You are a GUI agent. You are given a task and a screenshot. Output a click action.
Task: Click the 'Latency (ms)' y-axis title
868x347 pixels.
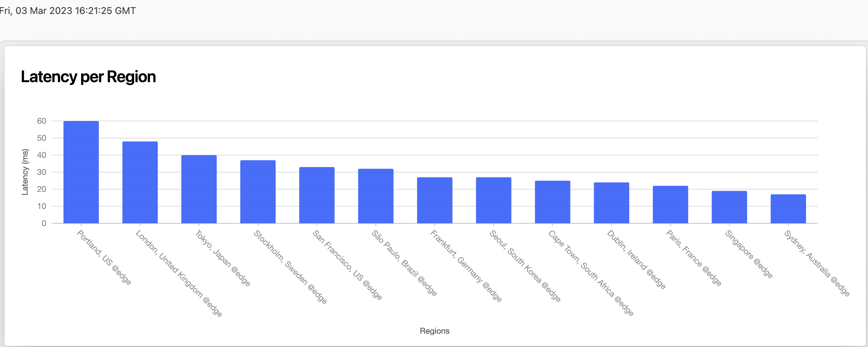click(x=25, y=172)
